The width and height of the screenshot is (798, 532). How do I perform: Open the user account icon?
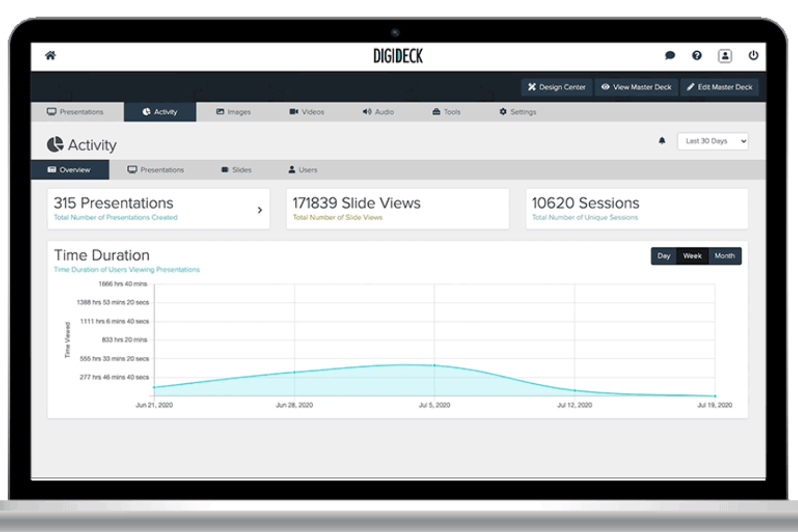725,56
